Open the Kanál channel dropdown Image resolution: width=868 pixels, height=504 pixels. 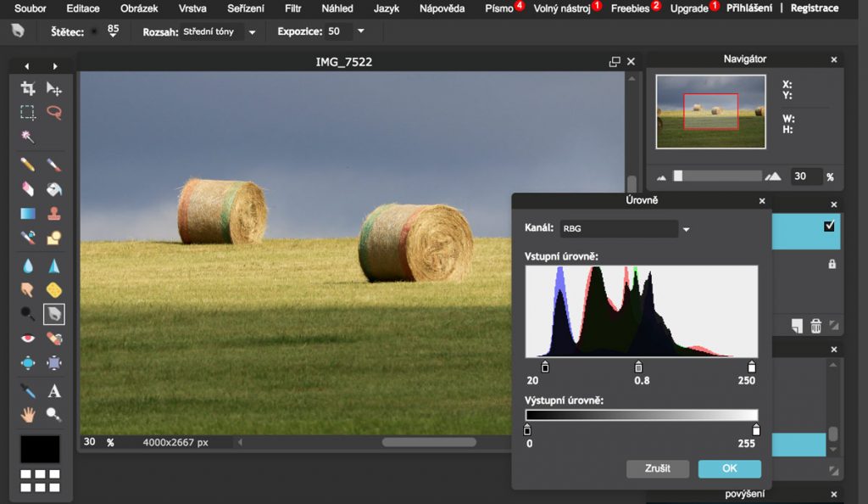686,229
